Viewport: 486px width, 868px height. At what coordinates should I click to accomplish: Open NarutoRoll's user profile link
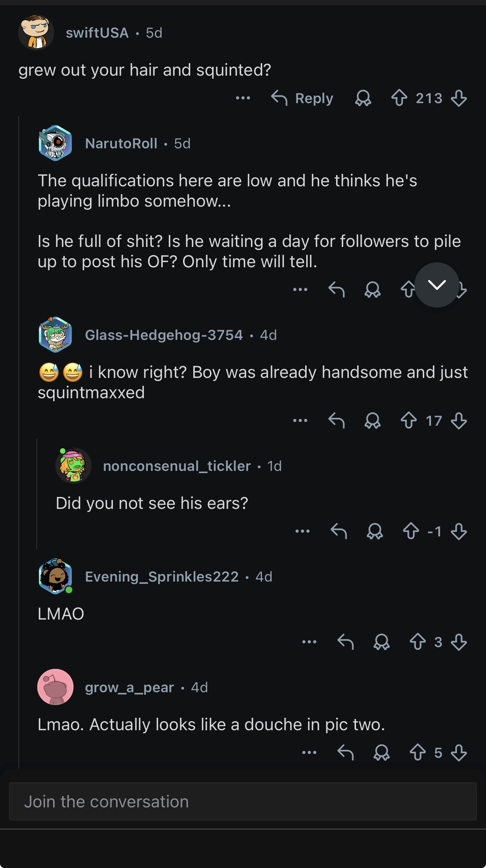coord(121,143)
